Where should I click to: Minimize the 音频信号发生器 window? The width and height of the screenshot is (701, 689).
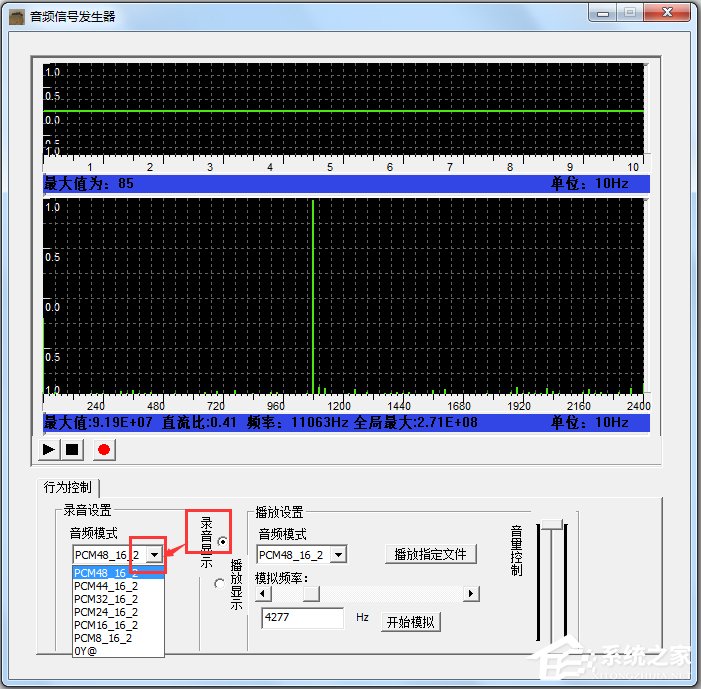coord(603,13)
